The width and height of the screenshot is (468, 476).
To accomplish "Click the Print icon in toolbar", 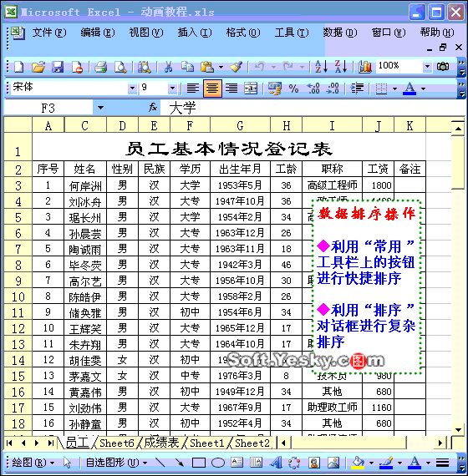I will tap(100, 67).
